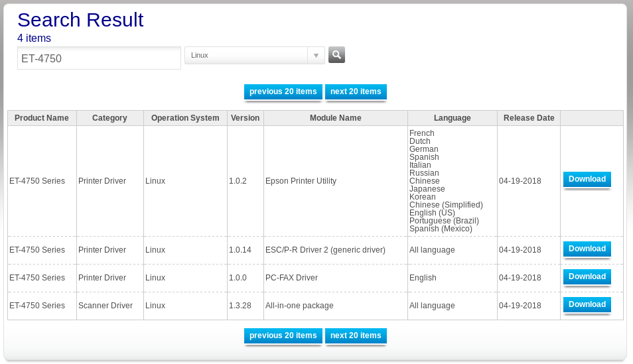
Task: Download the Epson Printer Utility
Action: 587,180
